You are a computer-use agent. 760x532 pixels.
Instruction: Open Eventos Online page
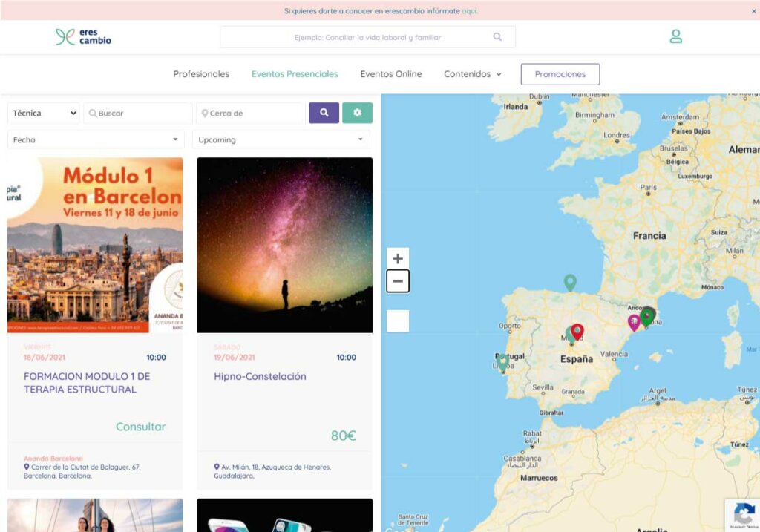tap(390, 74)
